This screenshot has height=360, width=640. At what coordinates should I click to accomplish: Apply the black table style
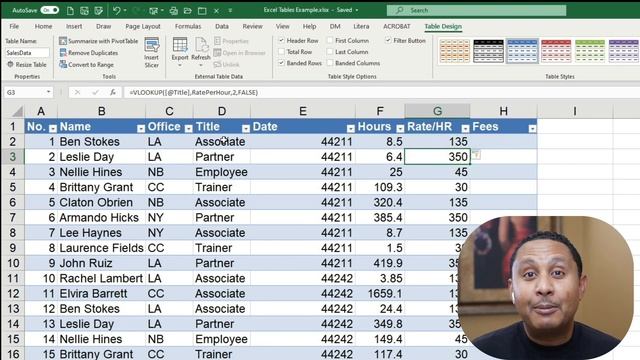[488, 51]
